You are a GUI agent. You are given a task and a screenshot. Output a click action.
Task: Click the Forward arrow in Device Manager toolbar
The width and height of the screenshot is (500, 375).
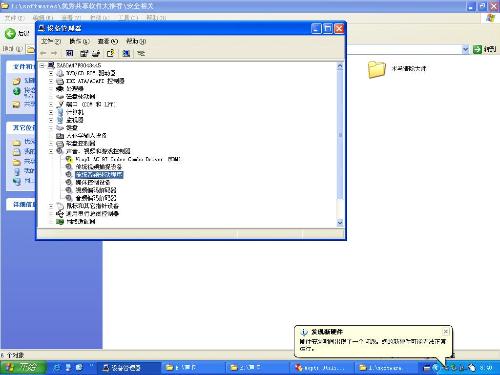click(54, 53)
